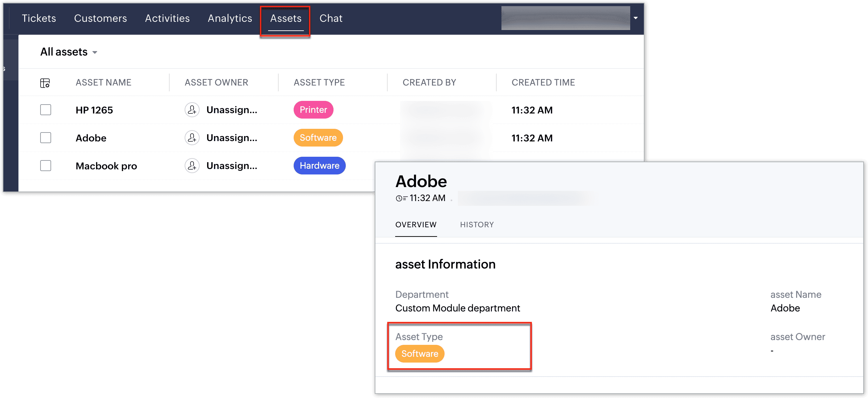Click the column settings table icon
Screen dimensions: 868x398
[45, 83]
